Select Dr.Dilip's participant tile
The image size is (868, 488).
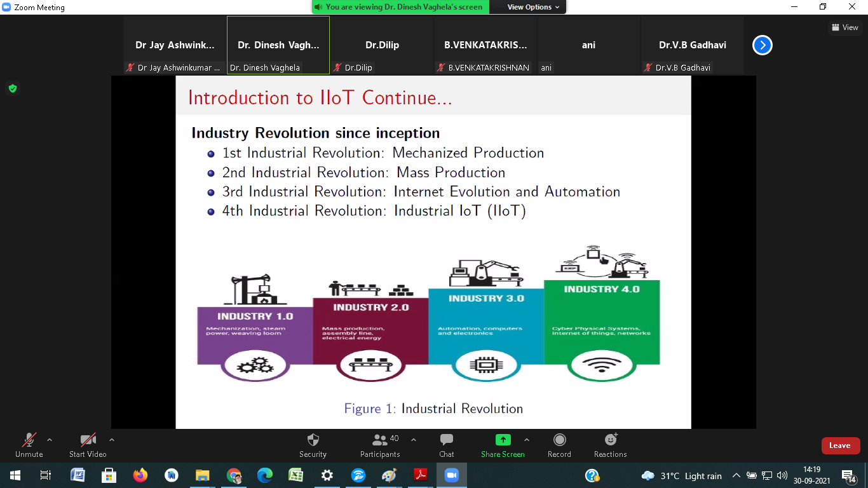[382, 45]
